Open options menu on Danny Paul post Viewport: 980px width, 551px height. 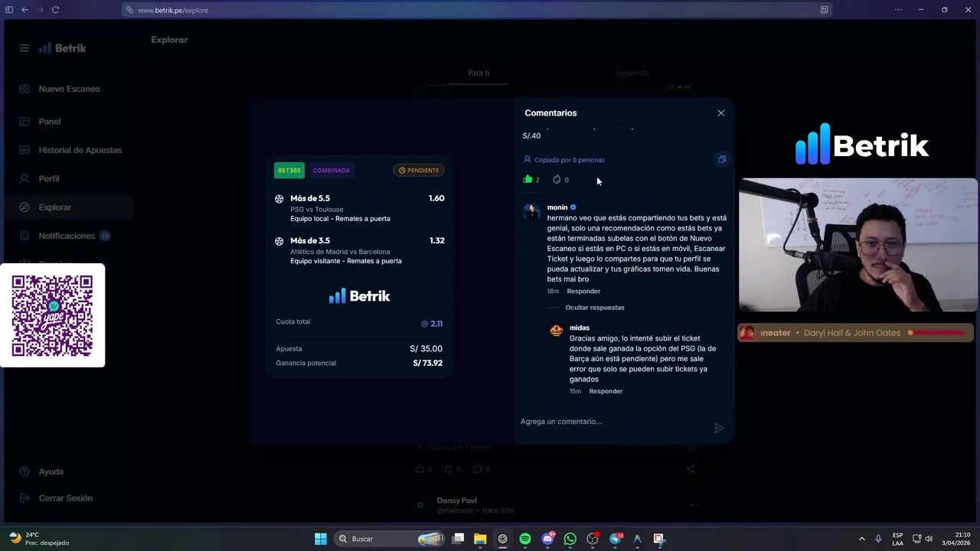[694, 505]
